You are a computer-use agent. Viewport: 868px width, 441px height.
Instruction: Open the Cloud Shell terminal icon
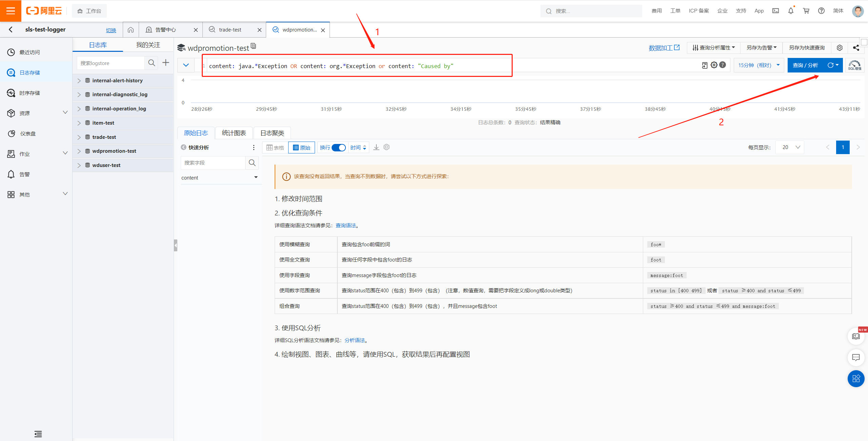(775, 11)
